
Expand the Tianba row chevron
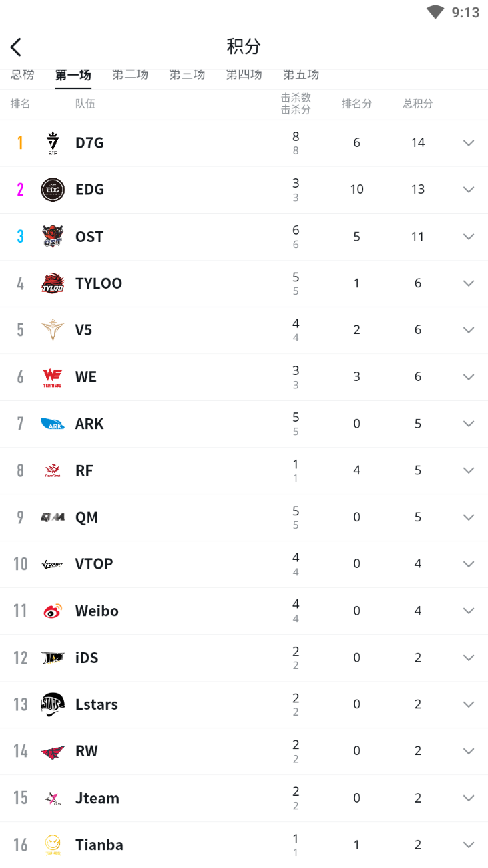pyautogui.click(x=469, y=845)
